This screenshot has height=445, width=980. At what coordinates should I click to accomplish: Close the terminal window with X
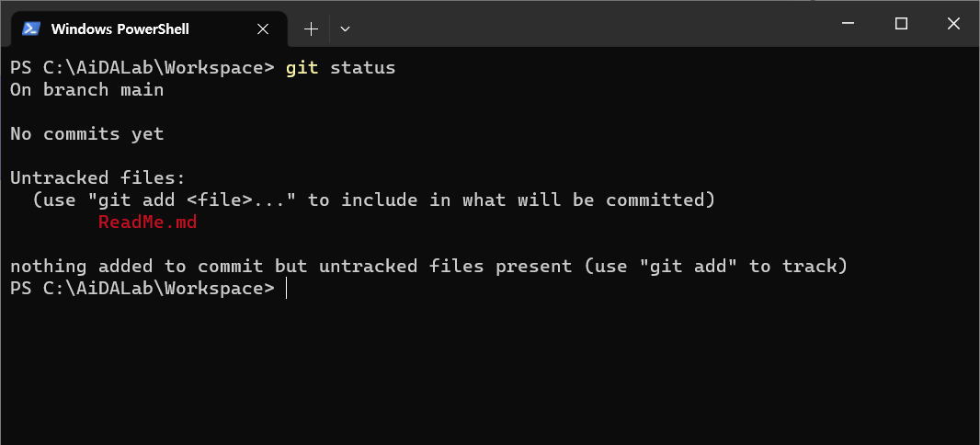coord(953,24)
